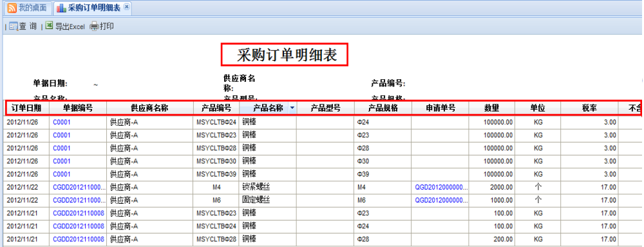644x247 pixels.
Task: Click the 产品规格 column header
Action: [x=383, y=108]
